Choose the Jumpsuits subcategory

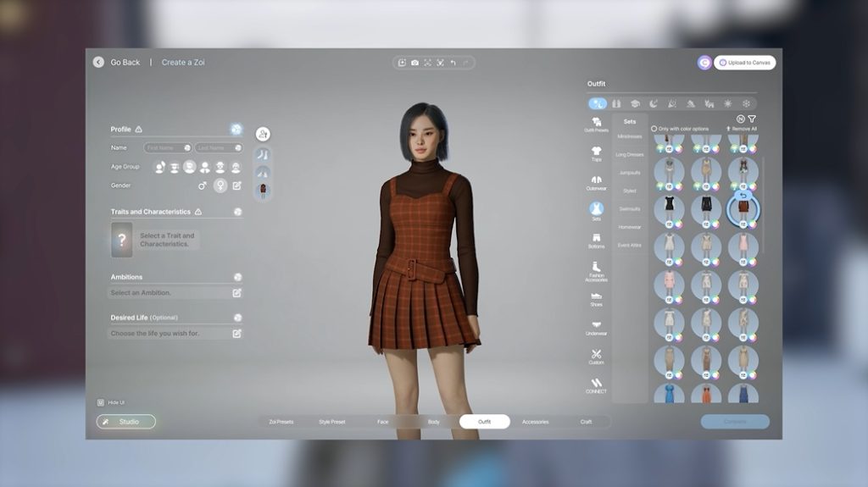630,173
